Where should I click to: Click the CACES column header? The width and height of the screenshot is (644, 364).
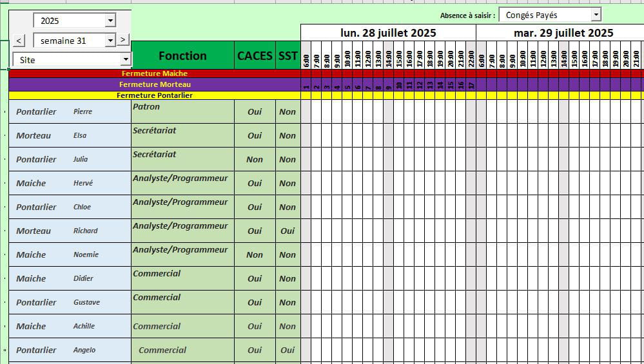click(x=255, y=55)
